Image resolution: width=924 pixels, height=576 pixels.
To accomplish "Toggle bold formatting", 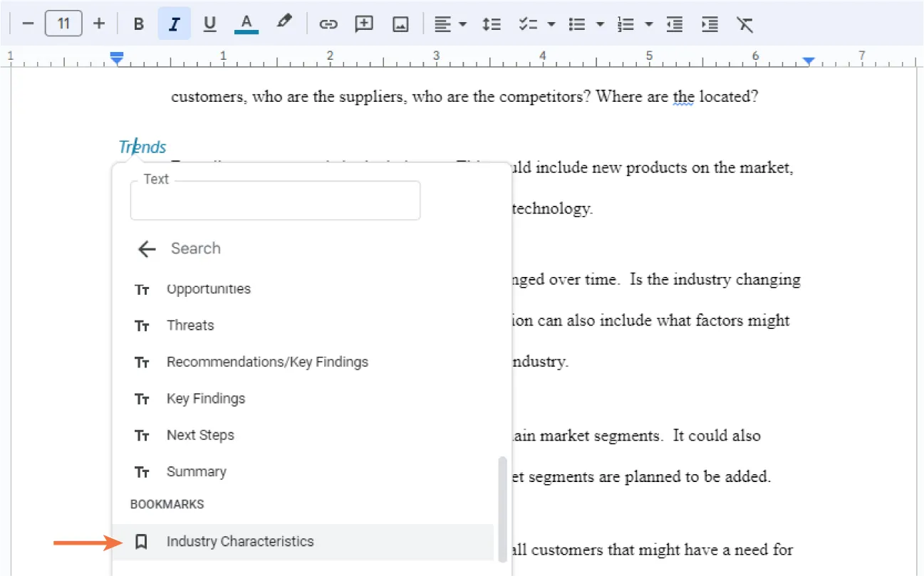I will tap(138, 23).
